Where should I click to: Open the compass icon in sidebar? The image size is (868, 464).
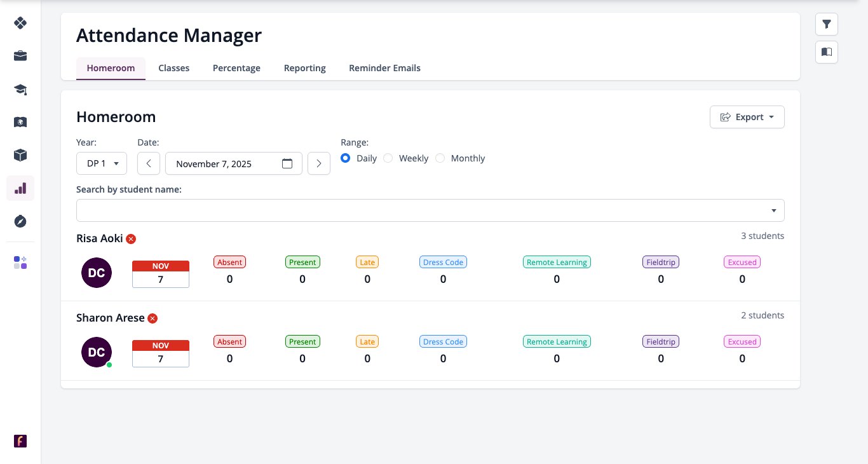[x=20, y=221]
